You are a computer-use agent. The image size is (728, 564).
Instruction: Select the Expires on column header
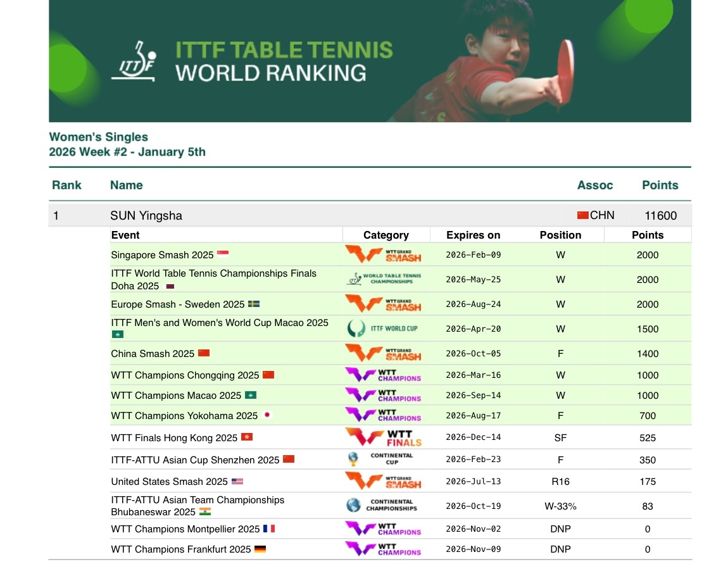click(473, 235)
